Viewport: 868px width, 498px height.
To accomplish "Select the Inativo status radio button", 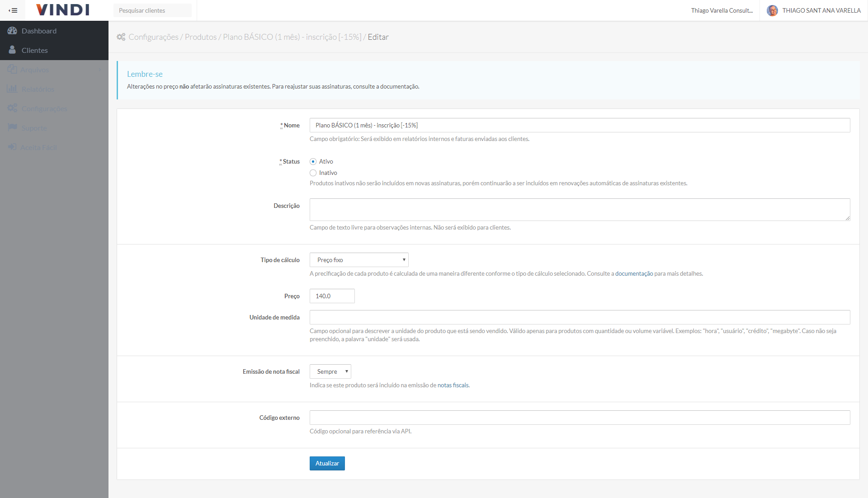I will 313,173.
